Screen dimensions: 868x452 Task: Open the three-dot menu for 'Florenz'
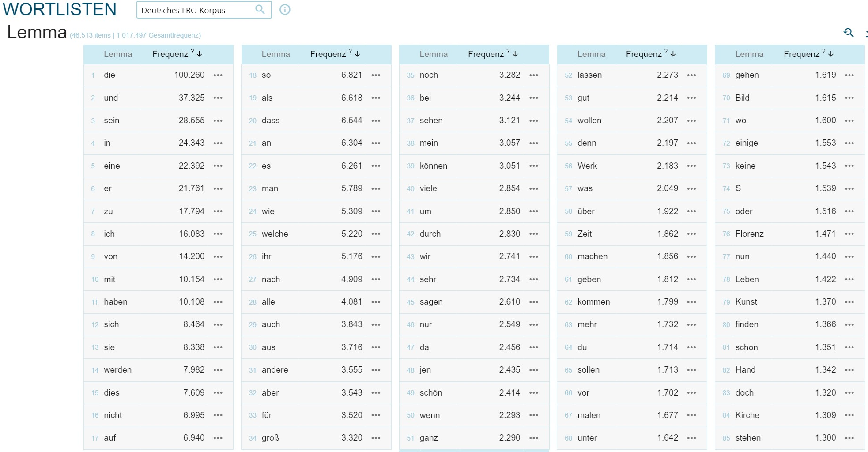click(849, 234)
